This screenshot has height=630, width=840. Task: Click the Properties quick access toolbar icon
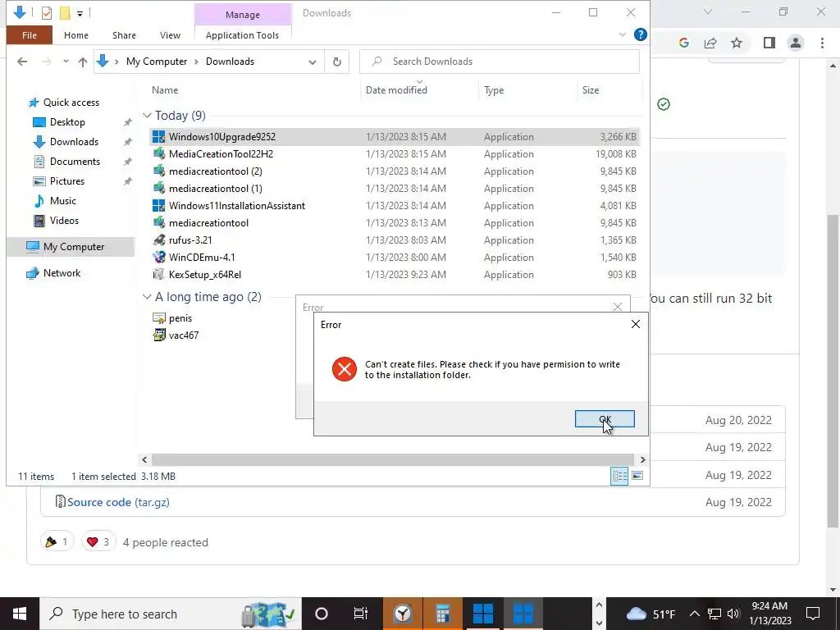47,13
